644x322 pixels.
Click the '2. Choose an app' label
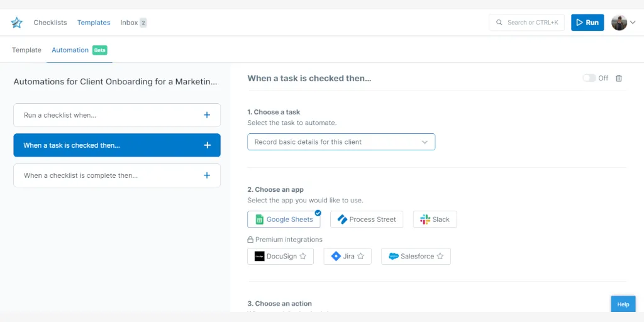click(x=275, y=190)
